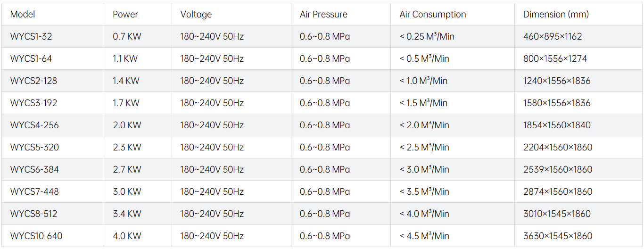Click the 4.0 KW power cell
Image resolution: width=644 pixels, height=249 pixels.
(127, 236)
